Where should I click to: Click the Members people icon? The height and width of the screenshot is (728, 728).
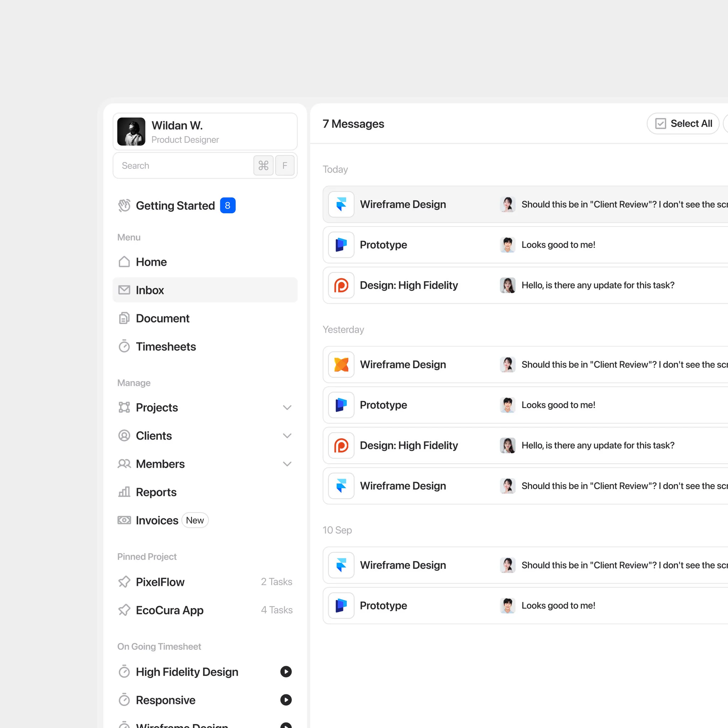(124, 464)
